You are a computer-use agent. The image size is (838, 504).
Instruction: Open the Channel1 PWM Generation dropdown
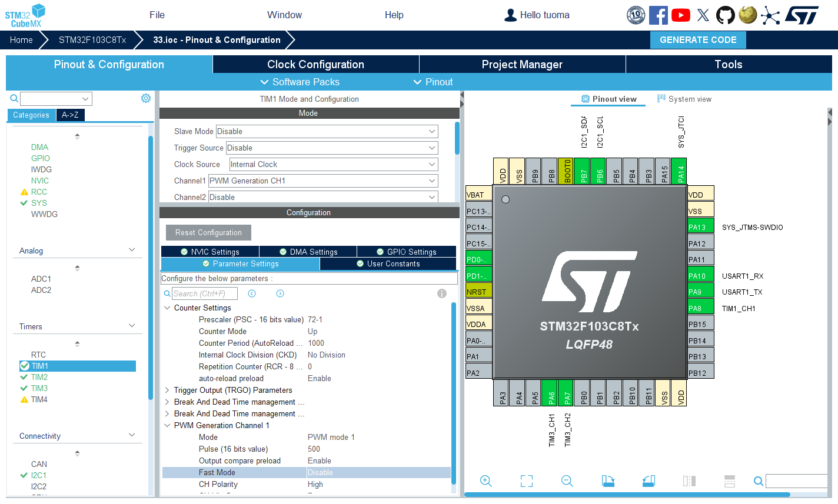click(323, 181)
